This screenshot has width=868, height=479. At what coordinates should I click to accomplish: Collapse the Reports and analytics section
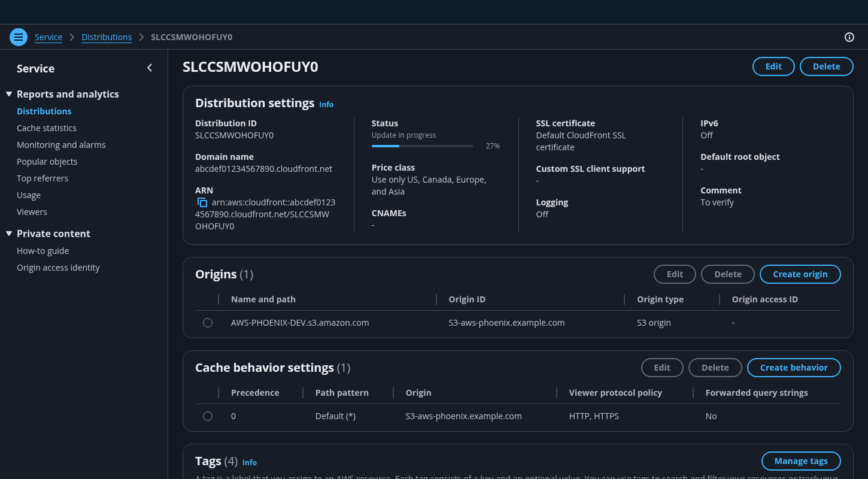tap(9, 94)
